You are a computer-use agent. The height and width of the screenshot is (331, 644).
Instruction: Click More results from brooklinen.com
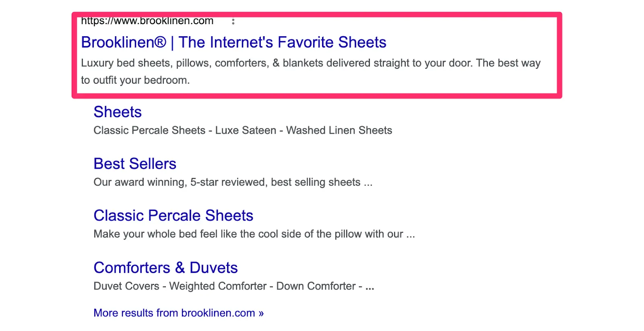point(178,313)
